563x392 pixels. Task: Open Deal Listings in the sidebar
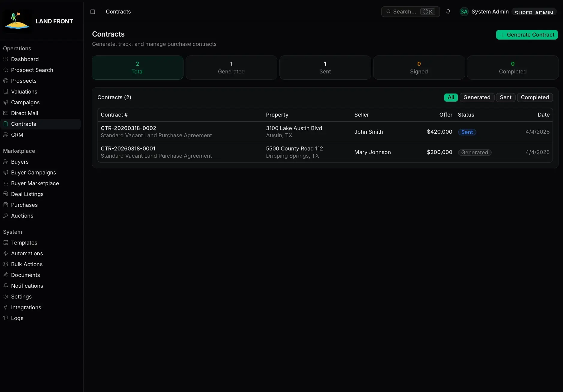click(40, 194)
